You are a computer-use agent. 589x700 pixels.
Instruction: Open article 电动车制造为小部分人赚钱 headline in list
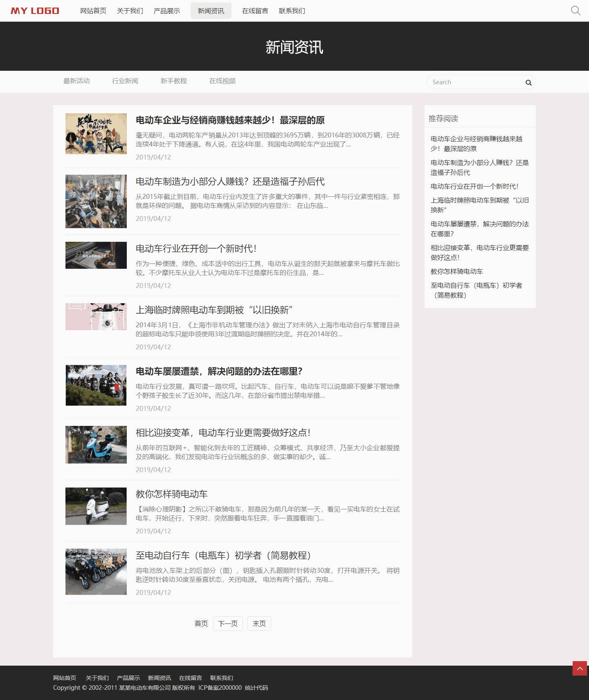click(x=230, y=182)
